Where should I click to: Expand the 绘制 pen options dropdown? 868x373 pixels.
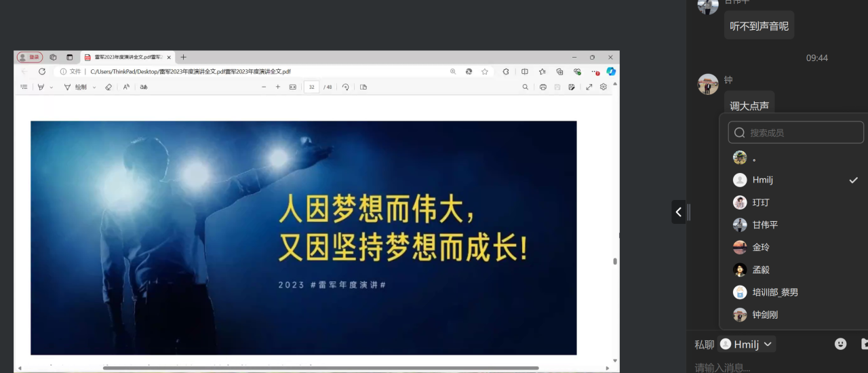coord(94,87)
